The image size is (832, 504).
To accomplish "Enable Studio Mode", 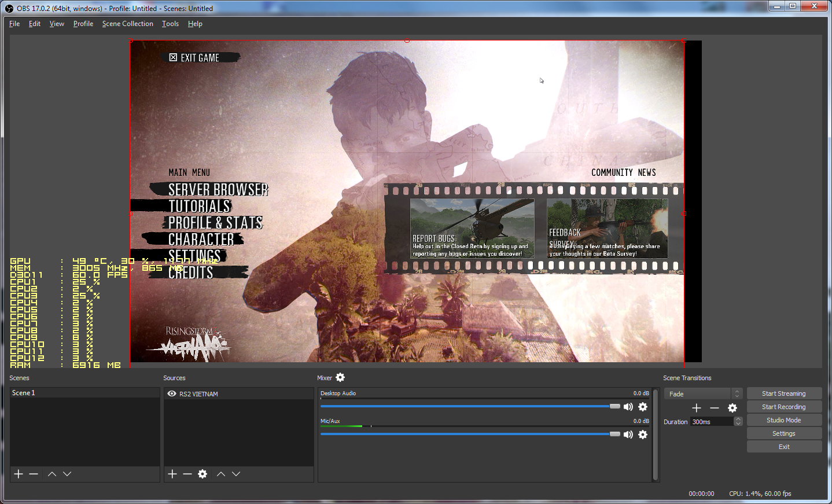I will click(784, 420).
